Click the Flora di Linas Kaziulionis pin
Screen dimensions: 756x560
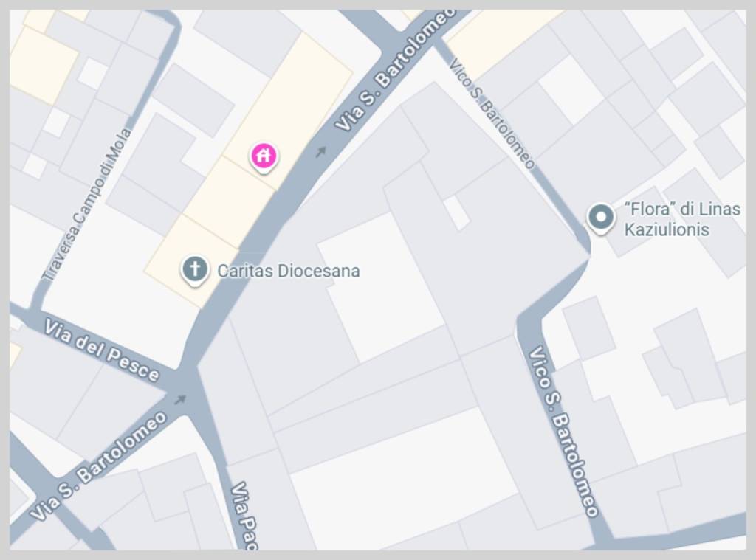(600, 218)
